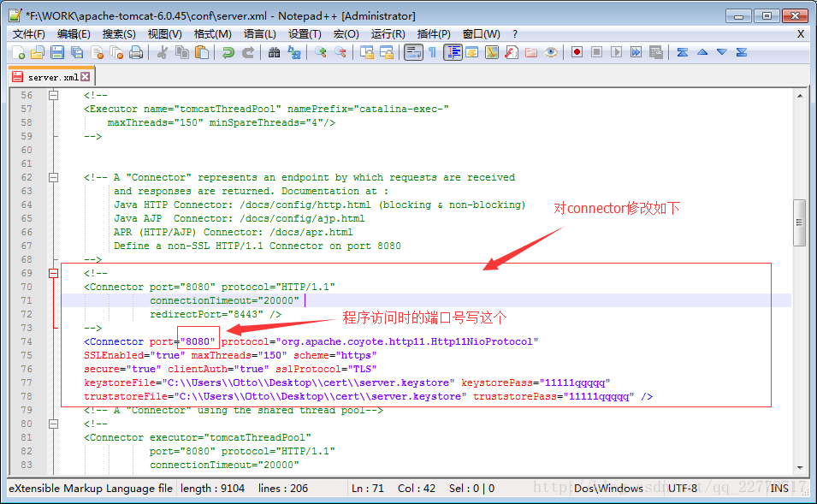The width and height of the screenshot is (817, 504).
Task: Show all characters pilcrow icon
Action: pos(433,53)
